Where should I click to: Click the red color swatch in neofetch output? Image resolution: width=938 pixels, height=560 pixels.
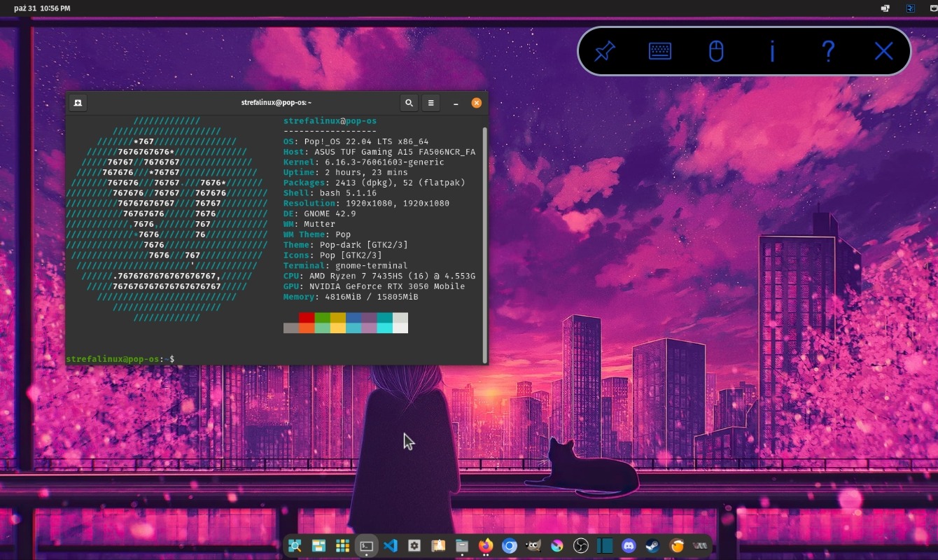(307, 318)
